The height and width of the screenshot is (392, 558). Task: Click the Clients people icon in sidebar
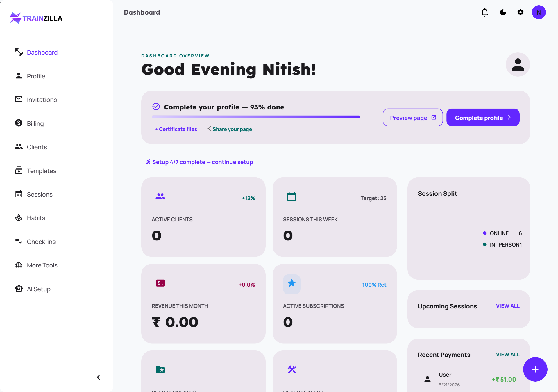pyautogui.click(x=19, y=147)
